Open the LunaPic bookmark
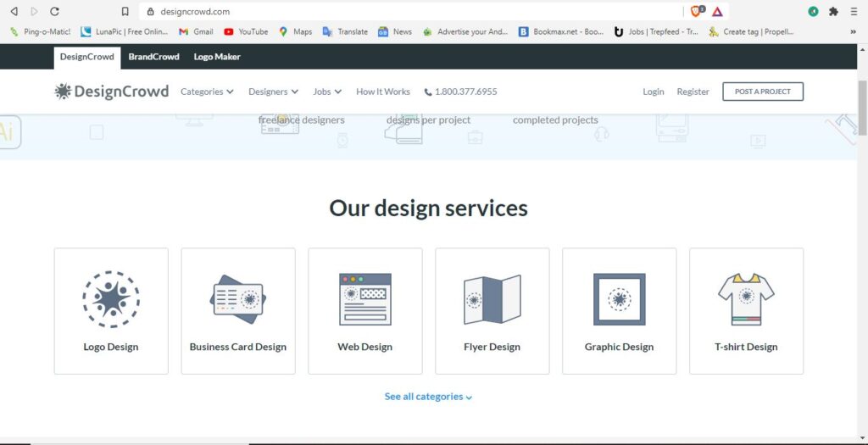868x445 pixels. [125, 31]
